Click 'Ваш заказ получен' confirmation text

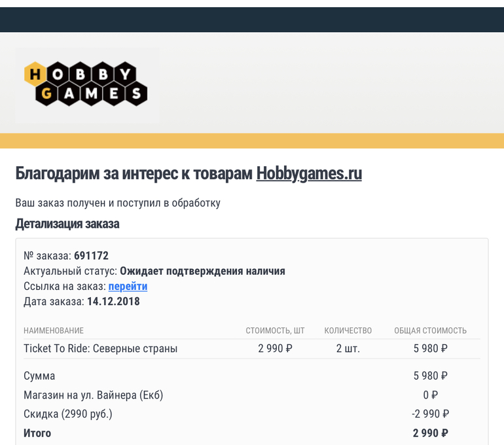[118, 203]
